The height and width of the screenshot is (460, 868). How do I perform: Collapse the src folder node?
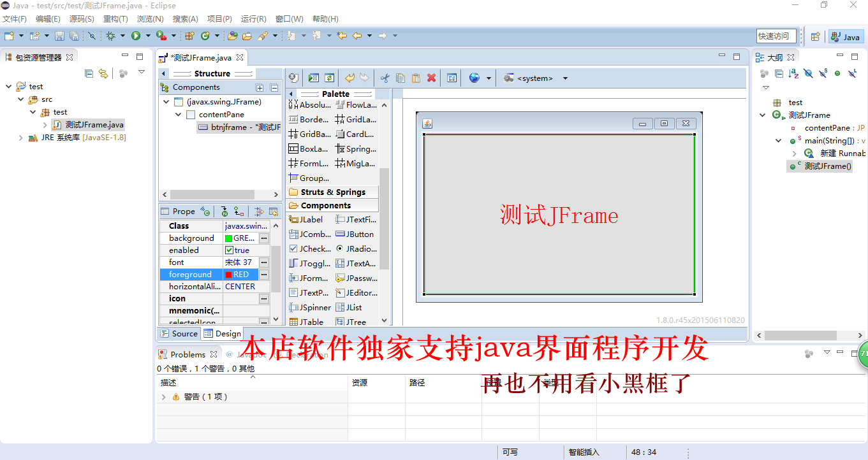[x=21, y=99]
